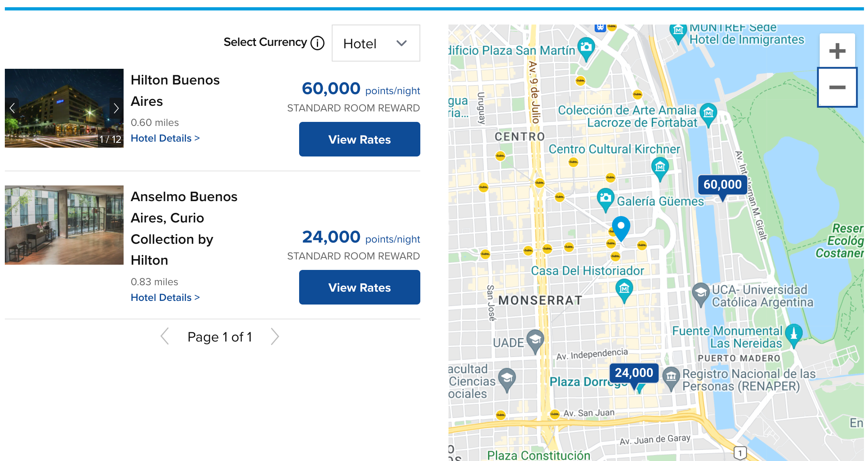The image size is (868, 461).
Task: Open Hotel Details for Anselmo Buenos Aires
Action: pyautogui.click(x=165, y=297)
